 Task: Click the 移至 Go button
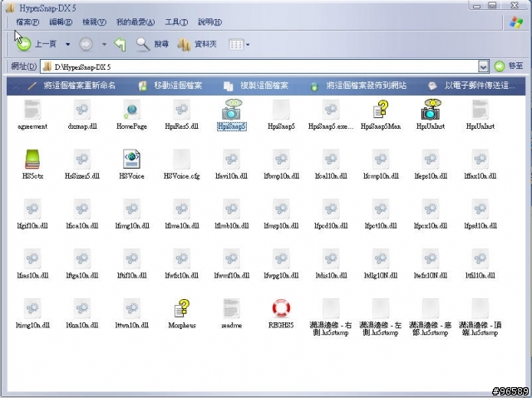pyautogui.click(x=508, y=66)
